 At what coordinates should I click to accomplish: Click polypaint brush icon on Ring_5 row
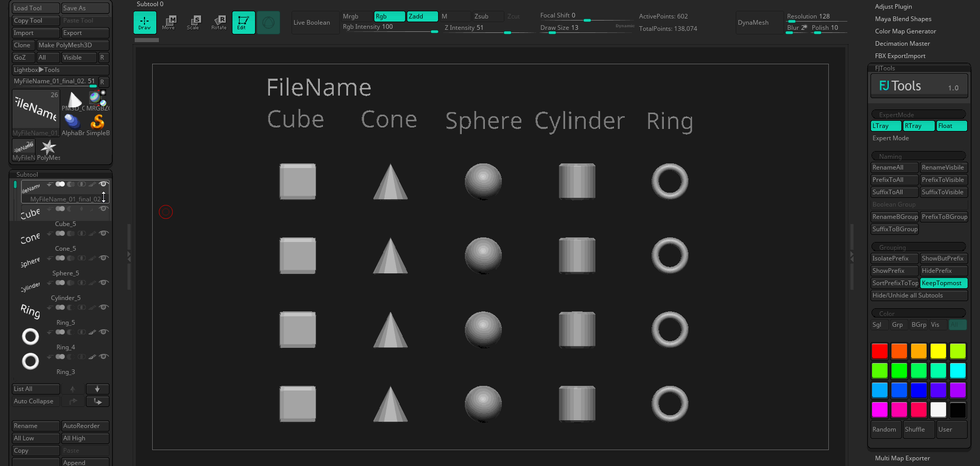pos(92,307)
